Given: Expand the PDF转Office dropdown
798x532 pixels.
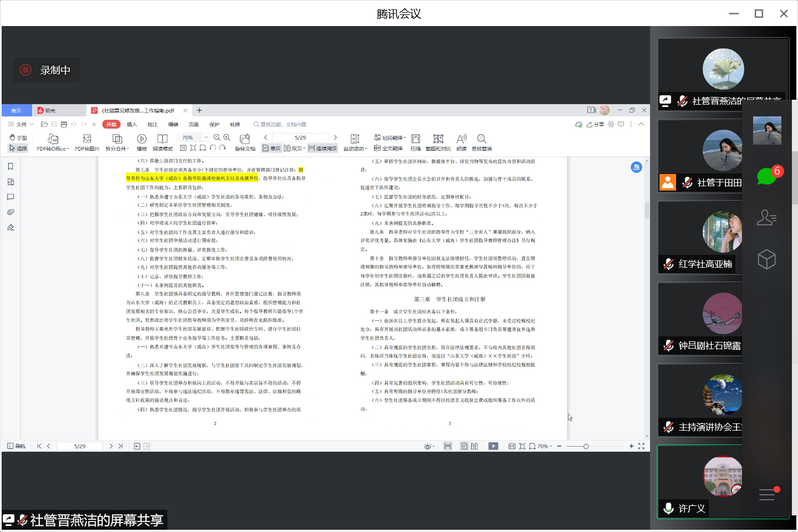Looking at the screenshot, I should pyautogui.click(x=53, y=149).
